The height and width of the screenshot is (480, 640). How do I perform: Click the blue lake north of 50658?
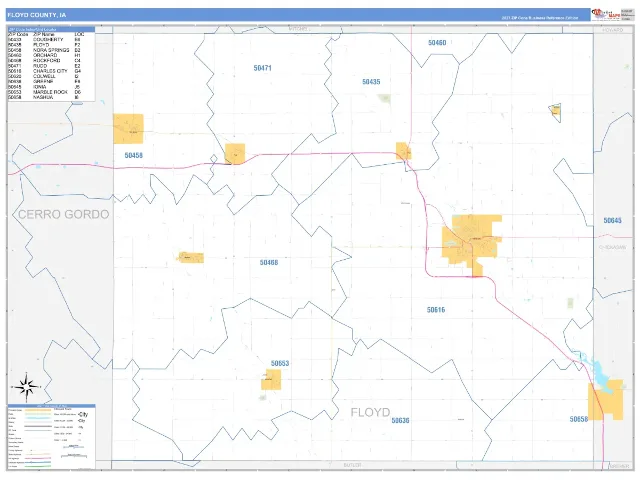599,376
